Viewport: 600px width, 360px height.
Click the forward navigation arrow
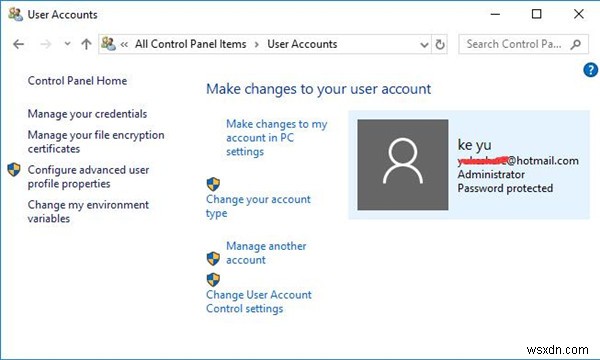[46, 44]
